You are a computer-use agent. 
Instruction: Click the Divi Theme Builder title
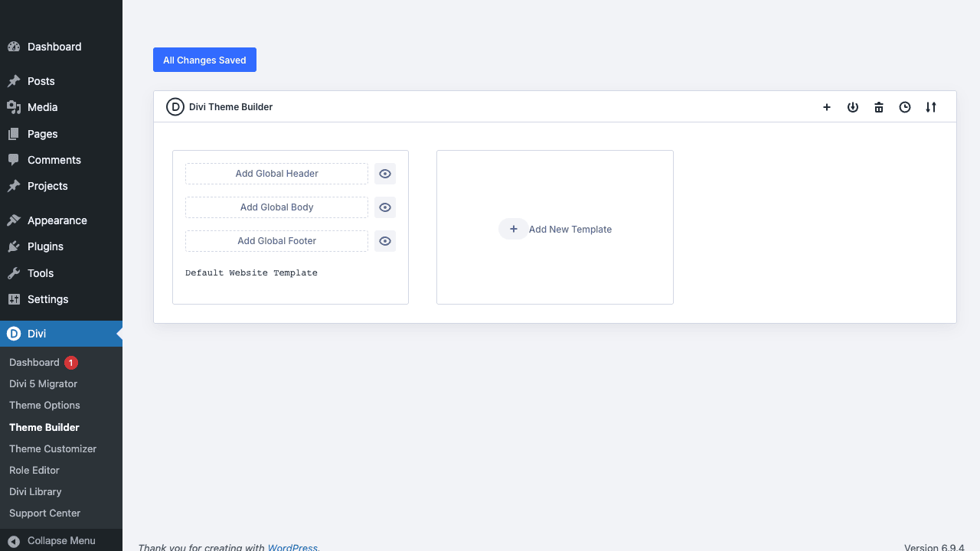230,107
